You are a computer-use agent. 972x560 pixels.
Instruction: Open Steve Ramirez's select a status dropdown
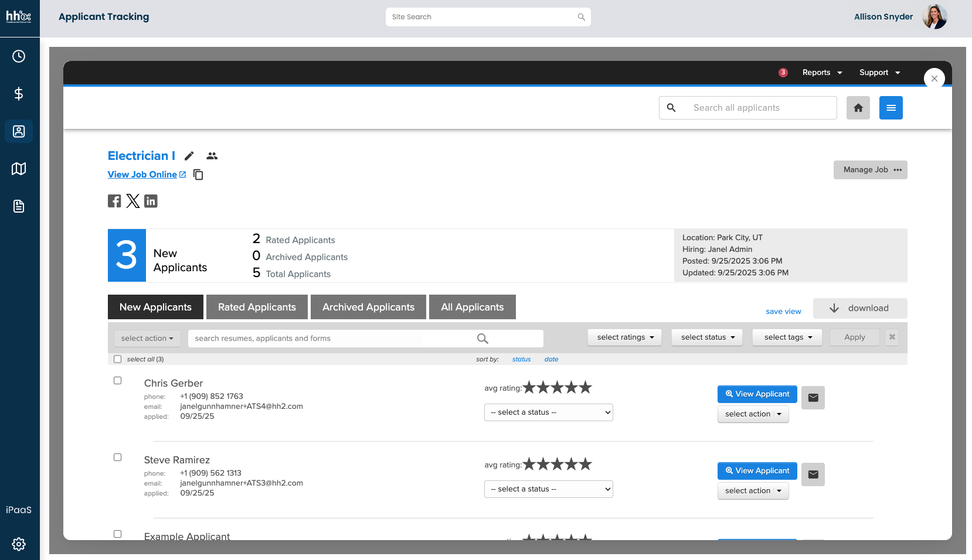(548, 489)
